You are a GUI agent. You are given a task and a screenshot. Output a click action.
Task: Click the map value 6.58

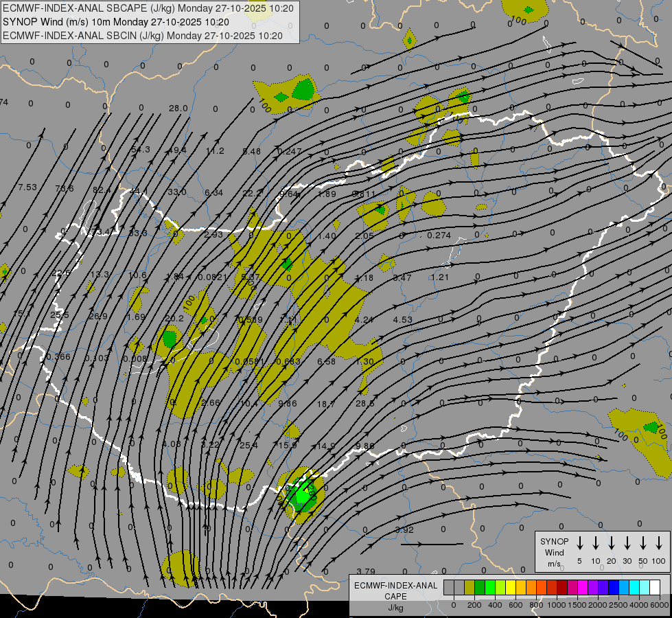[326, 362]
